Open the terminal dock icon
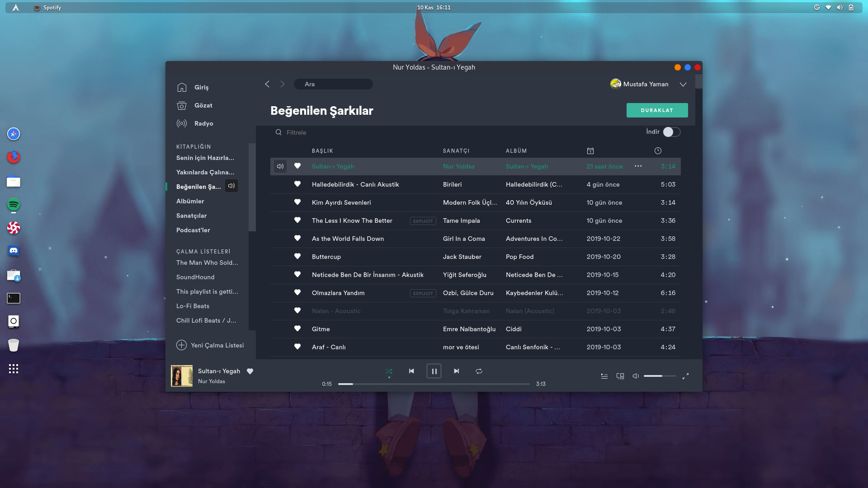Image resolution: width=868 pixels, height=488 pixels. (x=14, y=298)
